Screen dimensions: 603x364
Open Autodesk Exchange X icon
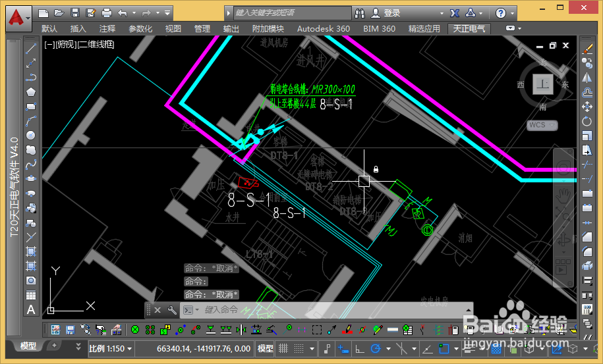(x=455, y=13)
